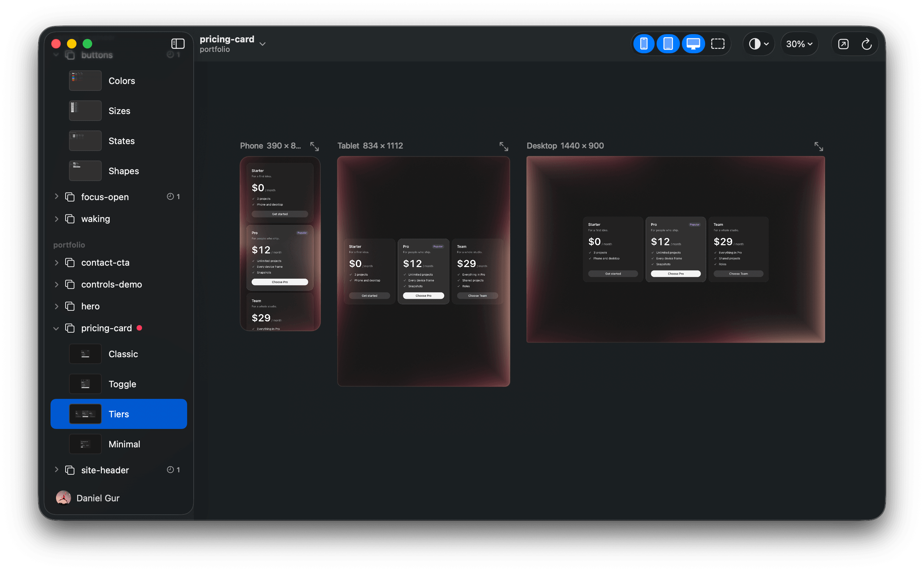The image size is (924, 571).
Task: Select the Classic variant
Action: [x=119, y=354]
